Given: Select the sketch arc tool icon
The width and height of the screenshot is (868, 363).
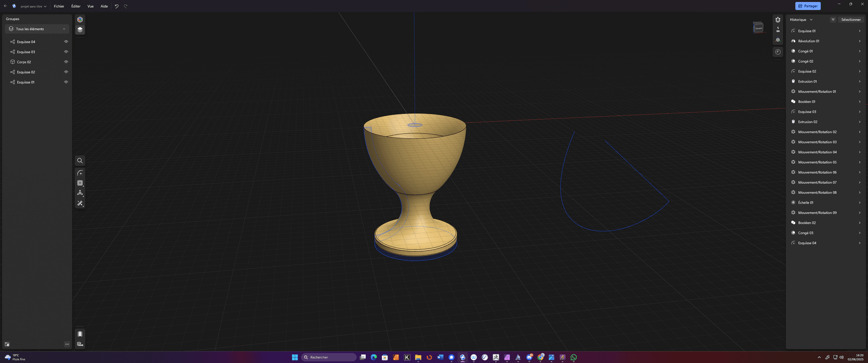Looking at the screenshot, I should pos(80,173).
